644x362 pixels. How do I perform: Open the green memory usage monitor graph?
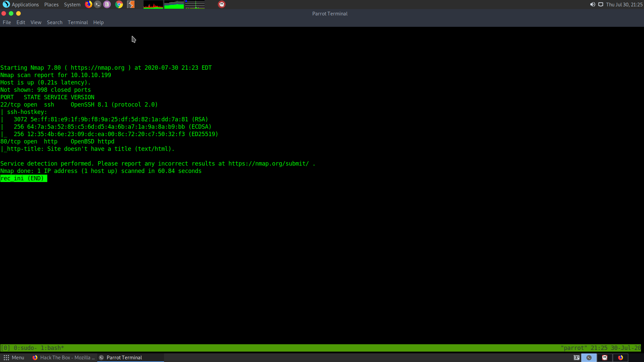coord(174,5)
